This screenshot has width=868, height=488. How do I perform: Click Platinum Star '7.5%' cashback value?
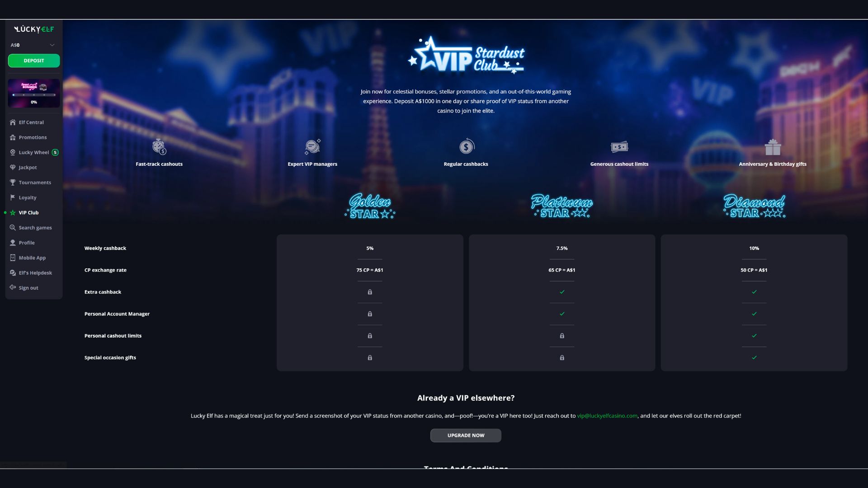pyautogui.click(x=562, y=248)
